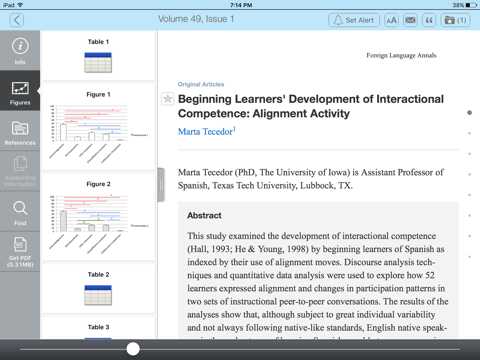Open Supporting Information panel
480x360 pixels.
point(20,171)
